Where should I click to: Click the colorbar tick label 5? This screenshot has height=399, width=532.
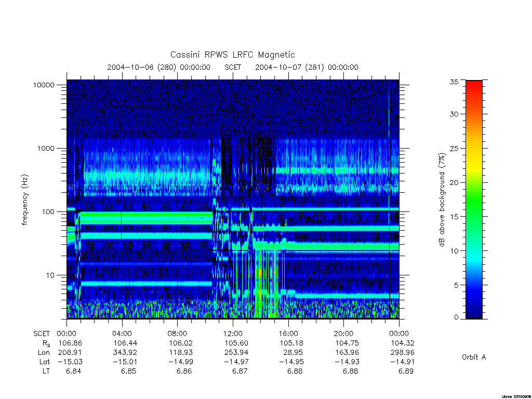pyautogui.click(x=456, y=285)
